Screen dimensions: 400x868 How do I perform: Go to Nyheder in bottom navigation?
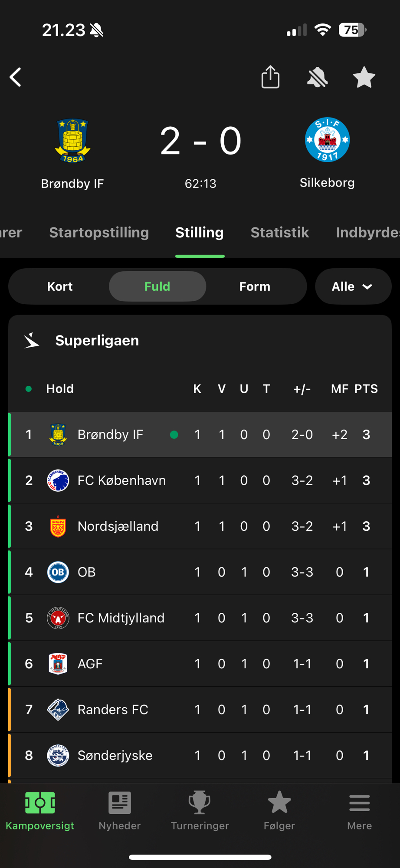(120, 811)
